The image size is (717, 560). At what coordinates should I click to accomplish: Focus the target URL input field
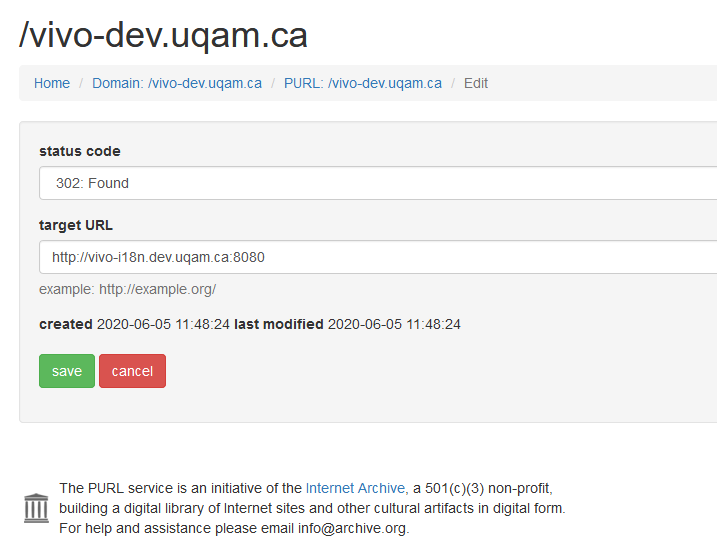tap(378, 257)
